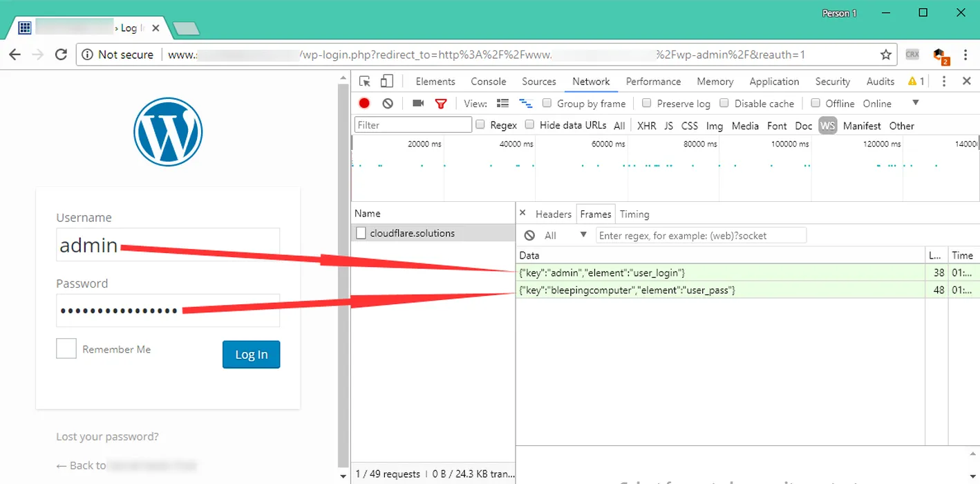Click the CRX extension icon
The width and height of the screenshot is (980, 484).
(x=912, y=54)
